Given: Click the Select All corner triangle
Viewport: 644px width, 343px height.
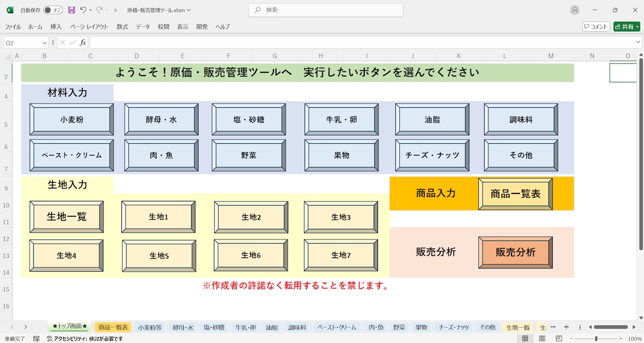Looking at the screenshot, I should coord(7,57).
